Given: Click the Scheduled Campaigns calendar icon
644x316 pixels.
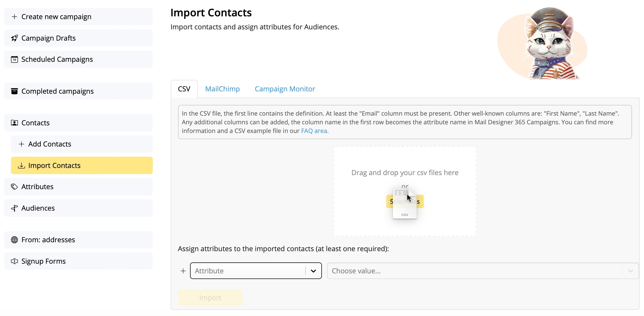Looking at the screenshot, I should 14,59.
